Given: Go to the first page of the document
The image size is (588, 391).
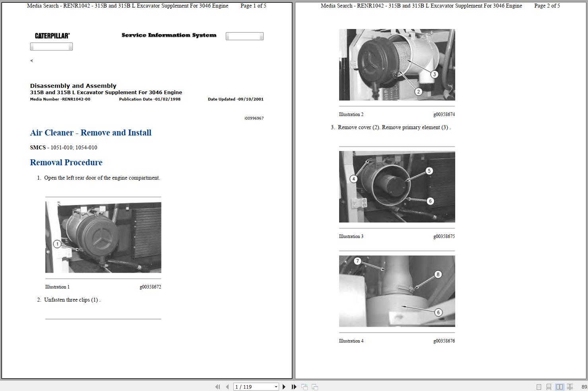Looking at the screenshot, I should coord(217,386).
